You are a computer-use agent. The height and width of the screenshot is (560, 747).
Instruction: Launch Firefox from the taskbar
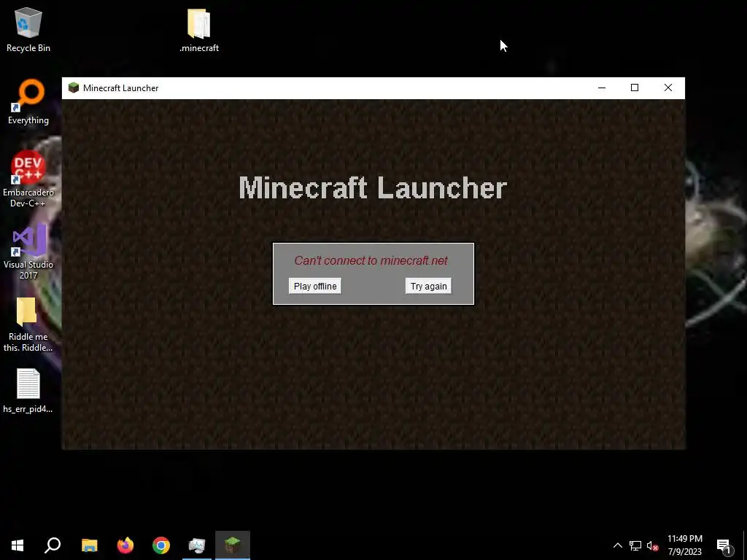[x=125, y=545]
